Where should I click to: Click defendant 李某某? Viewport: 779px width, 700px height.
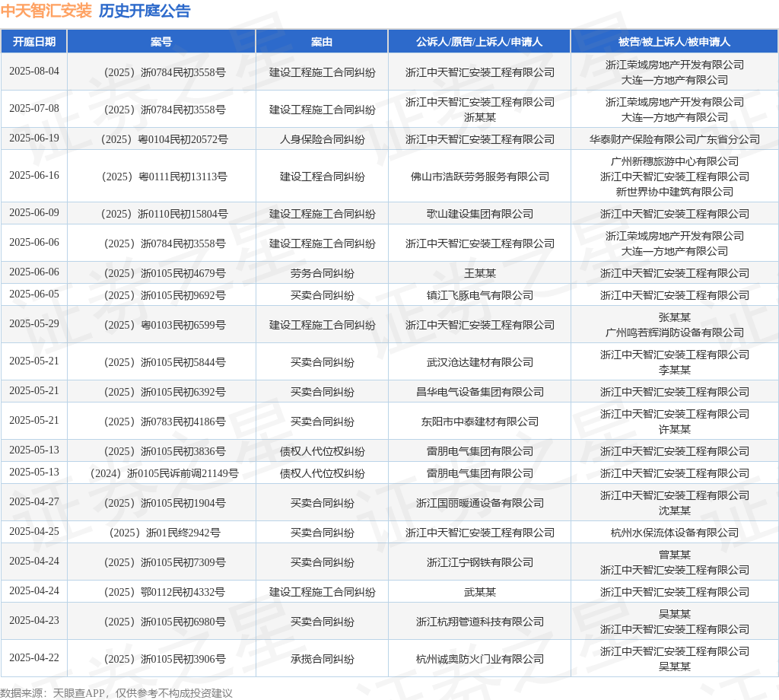coord(675,370)
